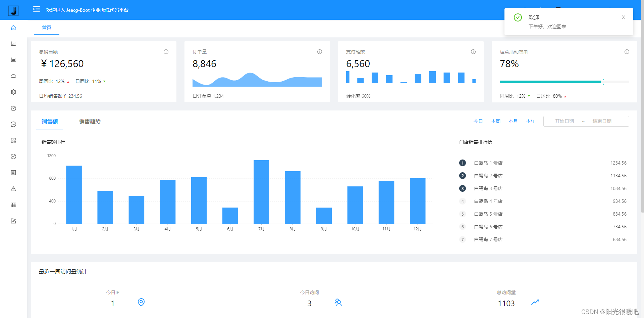The width and height of the screenshot is (644, 318).
Task: Filter sales by 本周
Action: pos(496,121)
